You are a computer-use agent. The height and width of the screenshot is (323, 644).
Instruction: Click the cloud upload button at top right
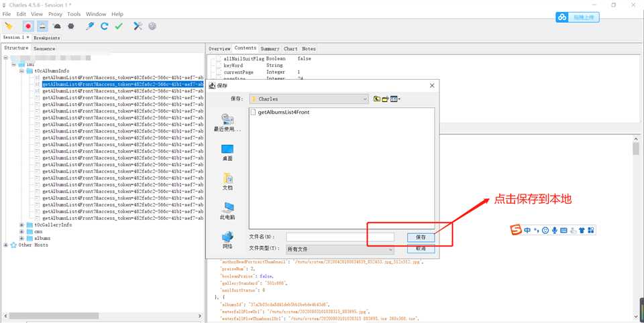click(578, 17)
